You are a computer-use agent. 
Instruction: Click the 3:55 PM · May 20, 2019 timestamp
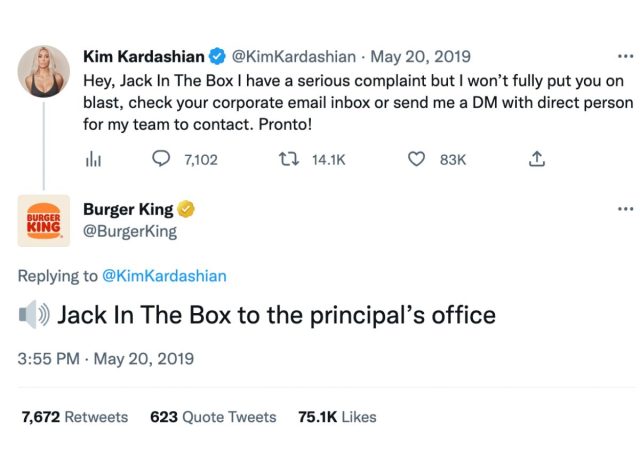coord(105,358)
